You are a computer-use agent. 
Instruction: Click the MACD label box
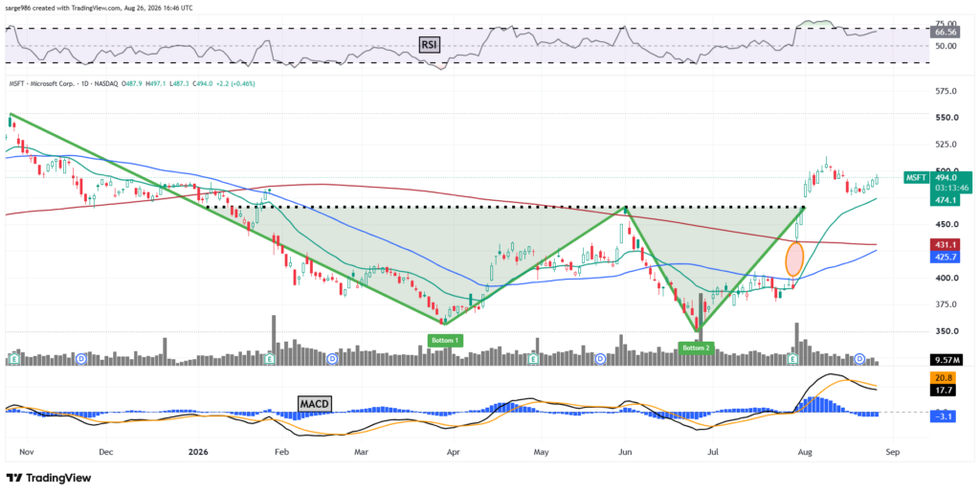(x=314, y=404)
